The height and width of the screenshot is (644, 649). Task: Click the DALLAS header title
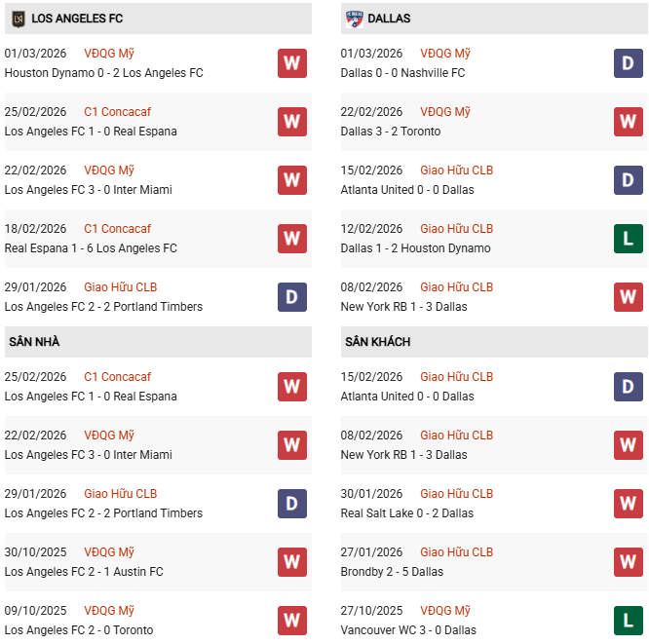tap(390, 19)
